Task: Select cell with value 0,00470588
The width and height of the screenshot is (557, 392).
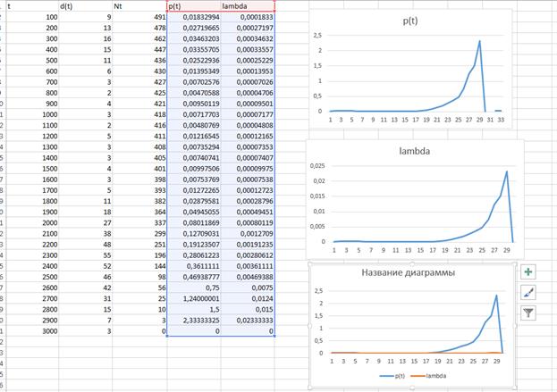Action: (x=194, y=93)
